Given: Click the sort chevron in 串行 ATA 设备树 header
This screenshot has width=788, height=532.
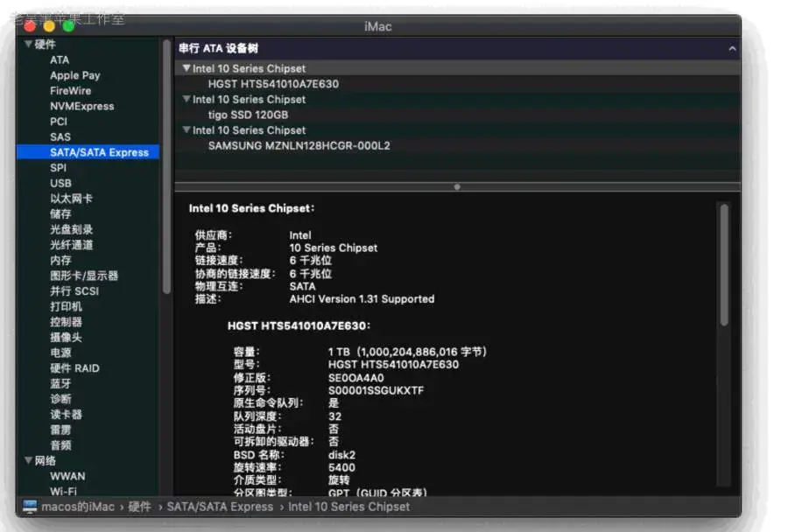Looking at the screenshot, I should 732,49.
